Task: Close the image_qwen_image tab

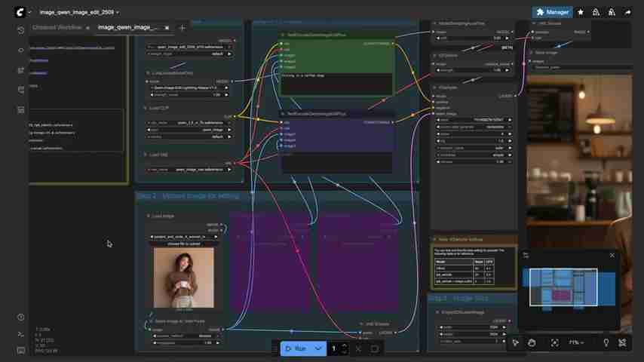Action: pyautogui.click(x=167, y=28)
